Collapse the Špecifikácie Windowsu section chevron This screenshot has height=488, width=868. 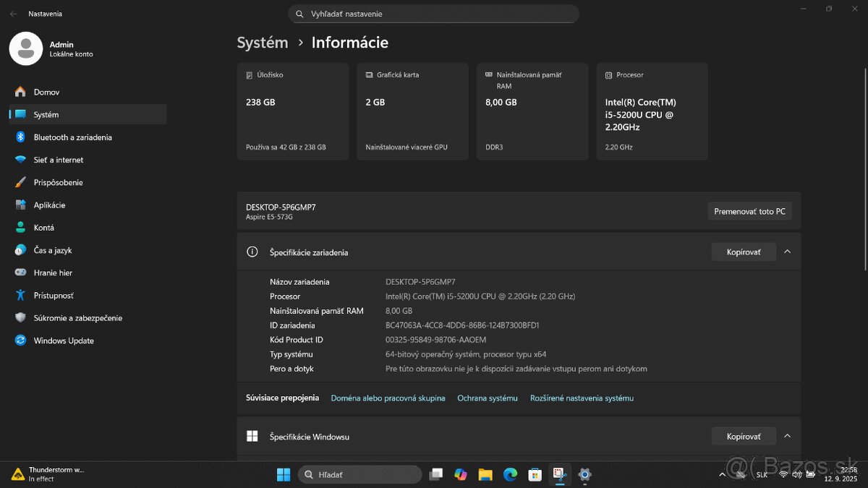[787, 436]
